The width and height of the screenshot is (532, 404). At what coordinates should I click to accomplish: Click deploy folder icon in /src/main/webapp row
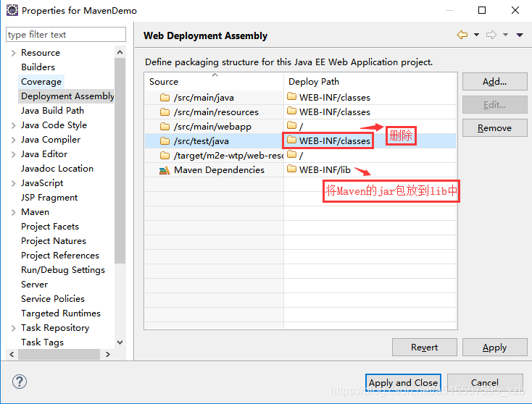coord(291,125)
